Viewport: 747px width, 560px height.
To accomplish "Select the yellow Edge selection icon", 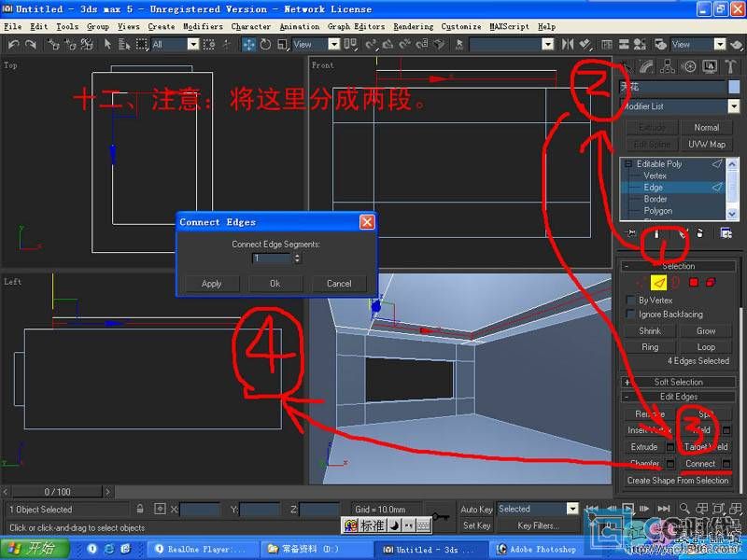I will point(659,283).
